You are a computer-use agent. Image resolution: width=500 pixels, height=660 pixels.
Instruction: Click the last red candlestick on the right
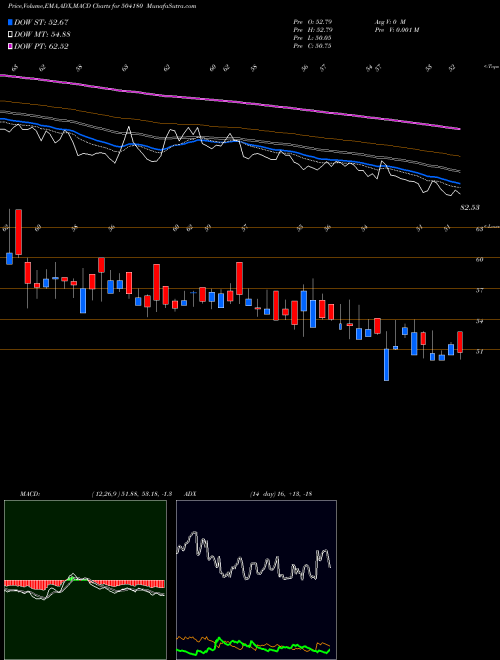(x=460, y=342)
